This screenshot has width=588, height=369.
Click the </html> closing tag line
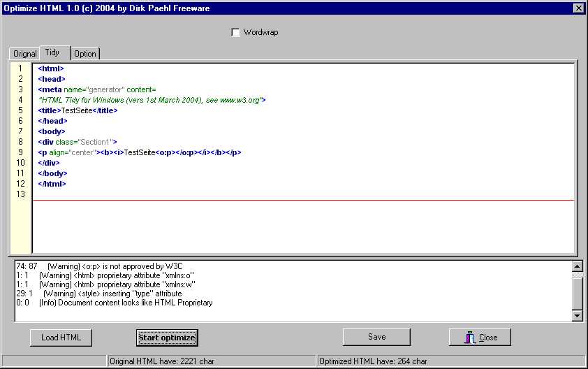52,184
